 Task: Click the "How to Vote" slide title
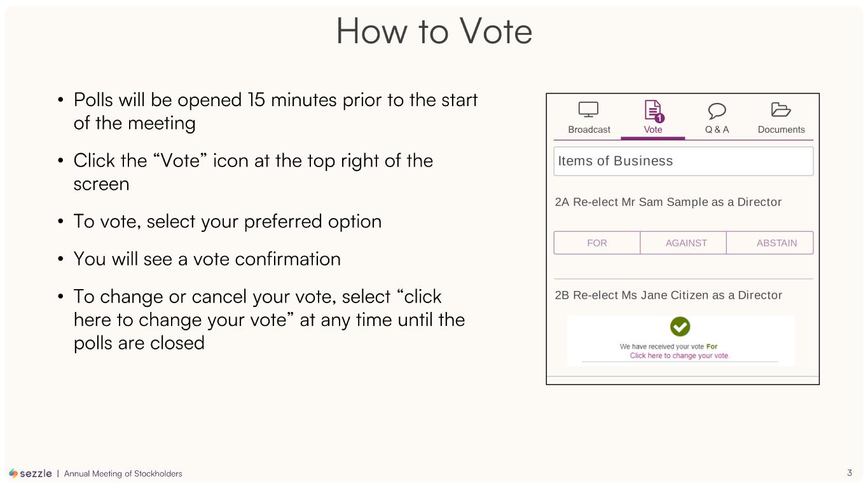click(x=434, y=30)
